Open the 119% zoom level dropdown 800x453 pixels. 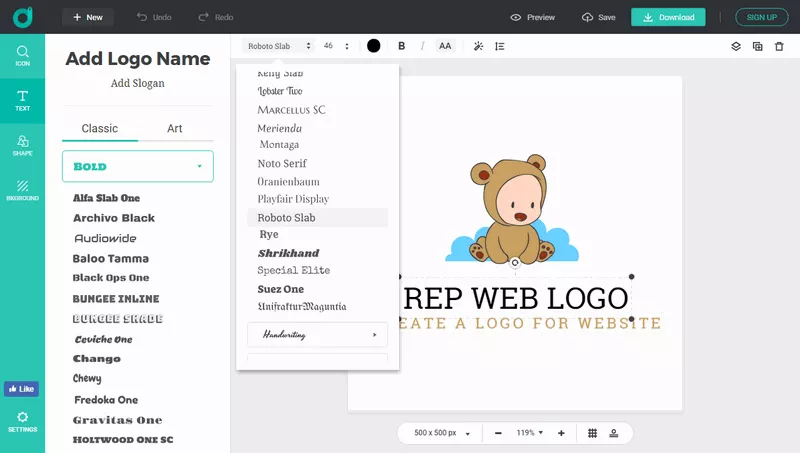coord(530,433)
